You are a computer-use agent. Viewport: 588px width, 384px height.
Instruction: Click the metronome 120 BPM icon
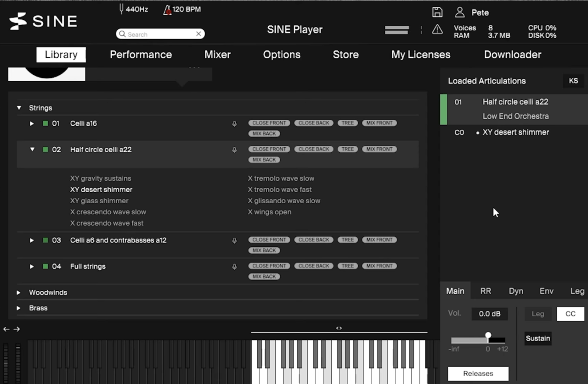(167, 9)
